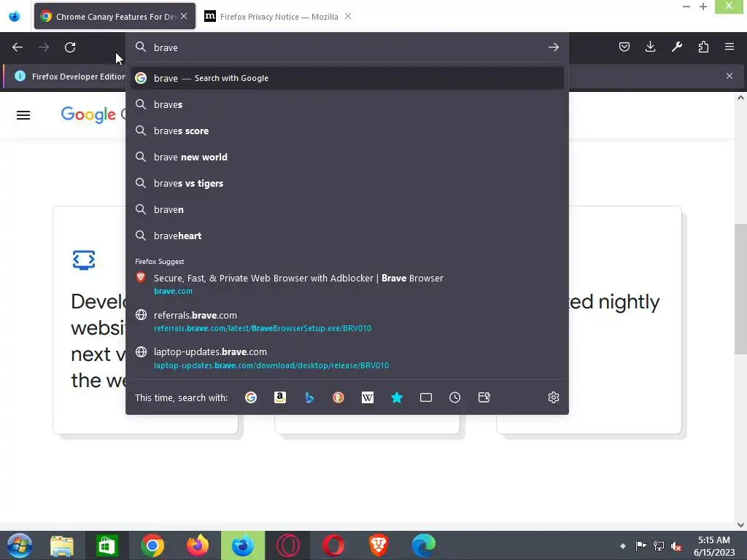Reload the current page
Image resolution: width=747 pixels, height=560 pixels.
[70, 47]
